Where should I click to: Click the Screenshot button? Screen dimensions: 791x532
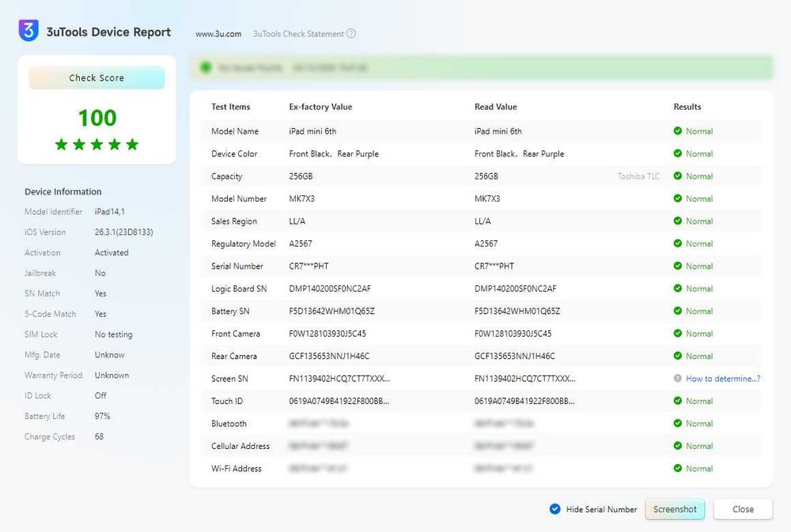tap(675, 509)
